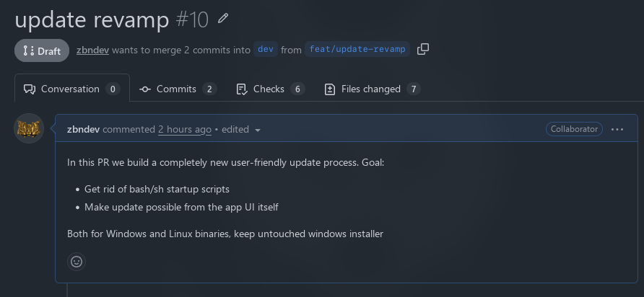
Task: Switch to the Commits tab
Action: 178,89
